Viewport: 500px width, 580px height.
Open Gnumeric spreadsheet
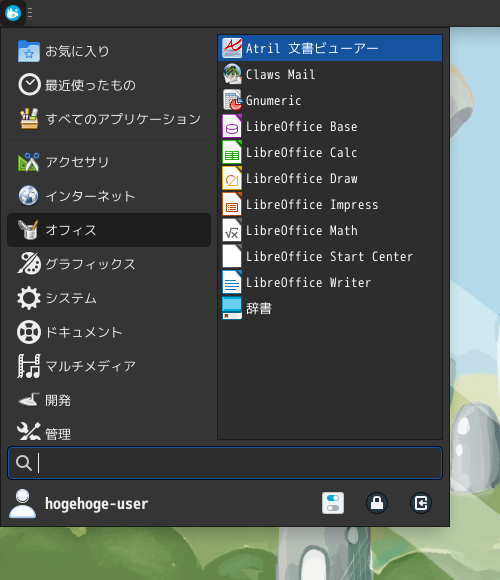point(330,100)
